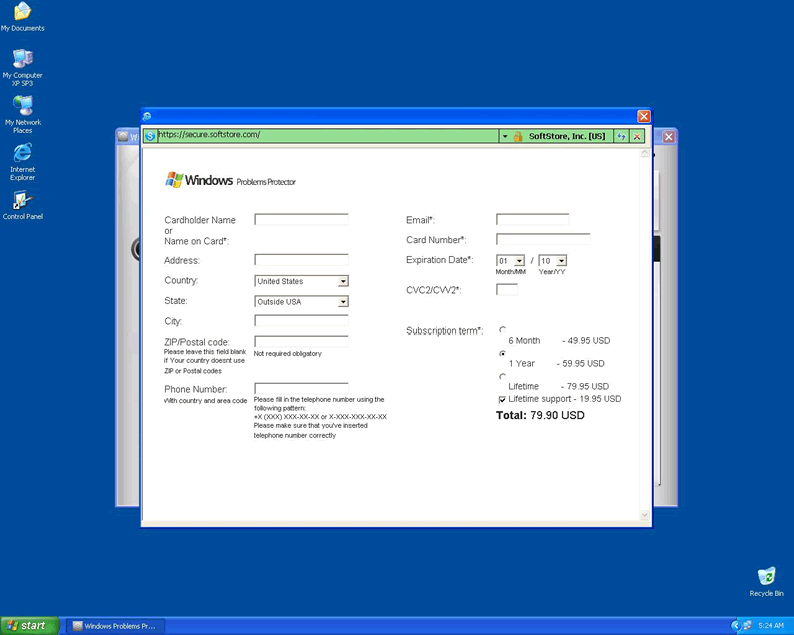Expand the Country dropdown showing United States
The height and width of the screenshot is (635, 794).
[x=343, y=282]
